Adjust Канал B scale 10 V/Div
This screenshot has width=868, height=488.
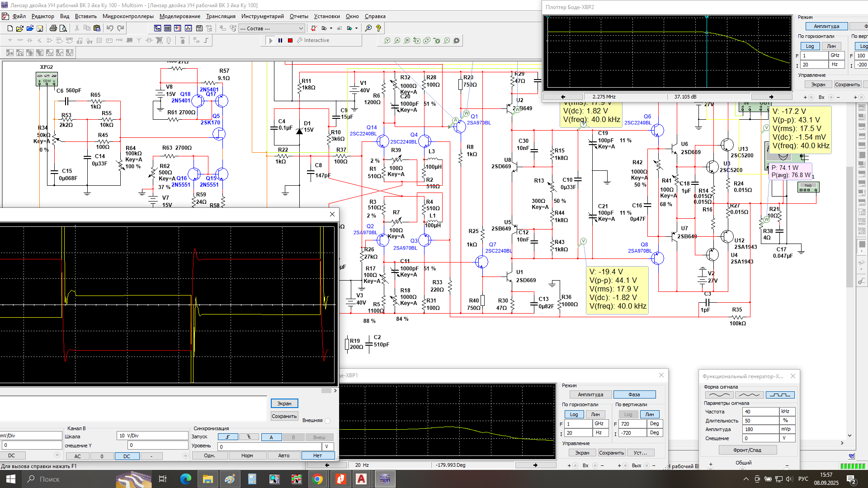[x=152, y=436]
